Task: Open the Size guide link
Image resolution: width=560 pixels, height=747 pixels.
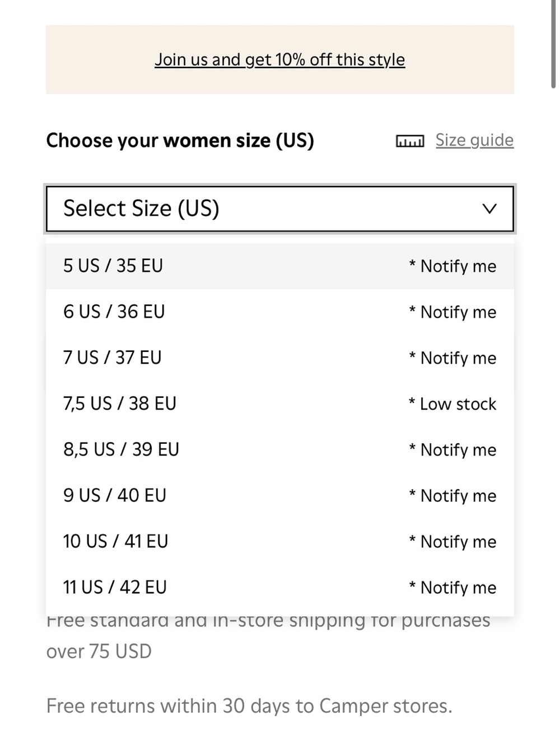Action: click(x=474, y=140)
